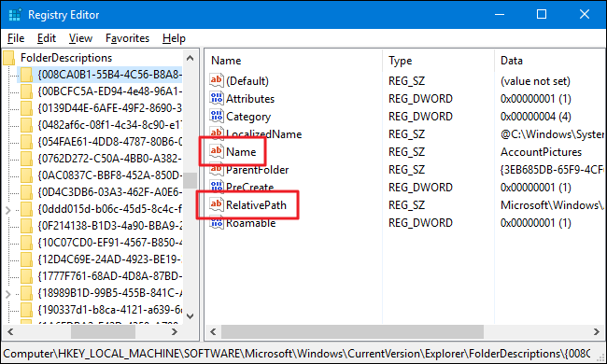Click the FolderDescriptions folder icon

[9, 58]
